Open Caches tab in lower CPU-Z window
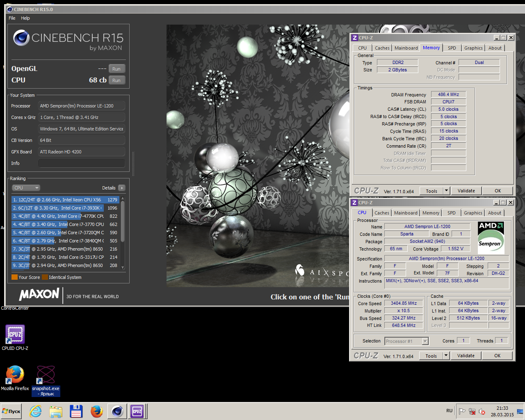This screenshot has width=525, height=420. point(382,213)
